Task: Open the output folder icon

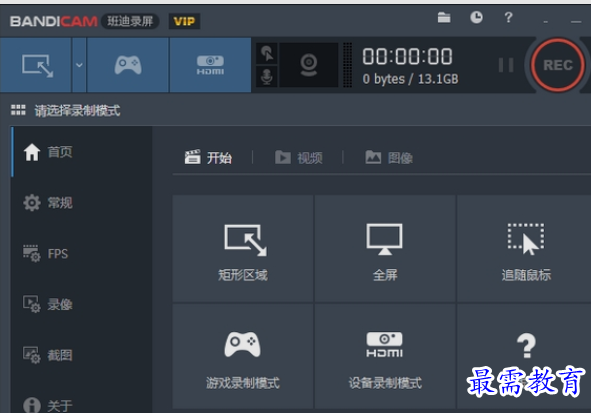Action: [444, 17]
